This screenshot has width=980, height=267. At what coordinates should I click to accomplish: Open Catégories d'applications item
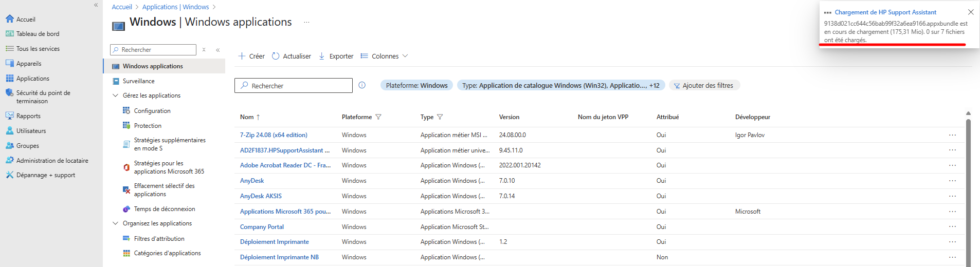pos(167,253)
